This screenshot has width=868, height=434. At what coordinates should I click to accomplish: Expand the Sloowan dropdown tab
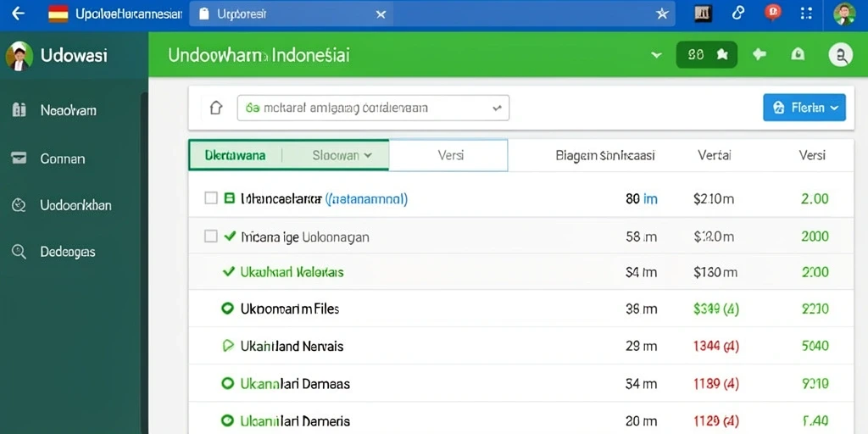point(342,156)
